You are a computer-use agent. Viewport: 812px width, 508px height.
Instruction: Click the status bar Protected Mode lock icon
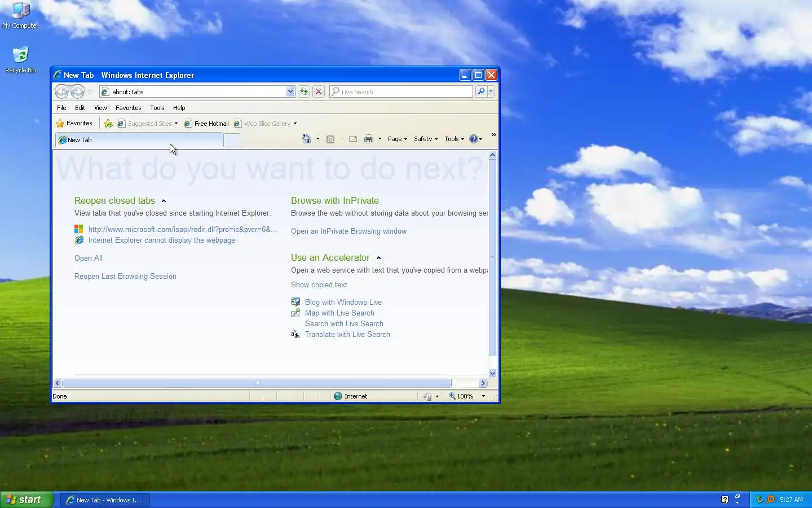tap(428, 396)
